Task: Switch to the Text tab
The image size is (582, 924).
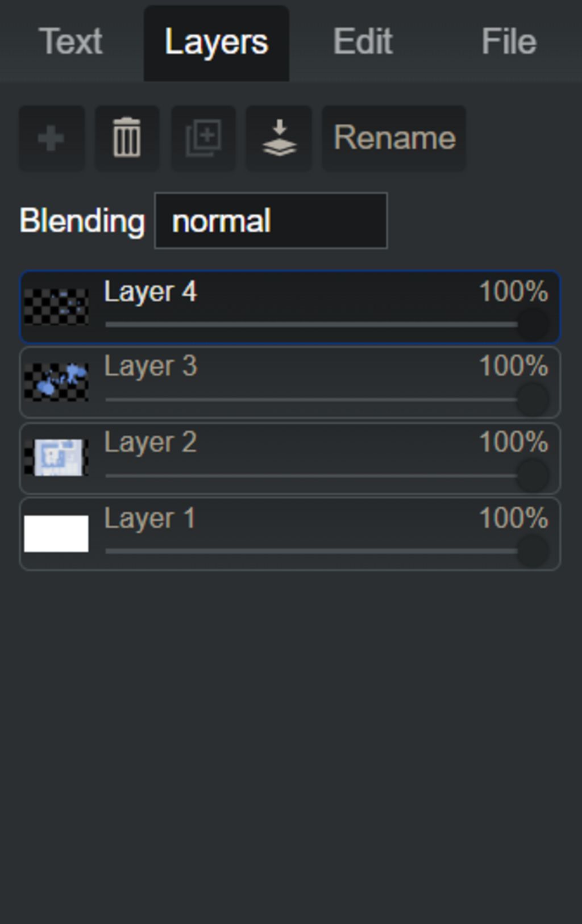Action: pyautogui.click(x=71, y=41)
